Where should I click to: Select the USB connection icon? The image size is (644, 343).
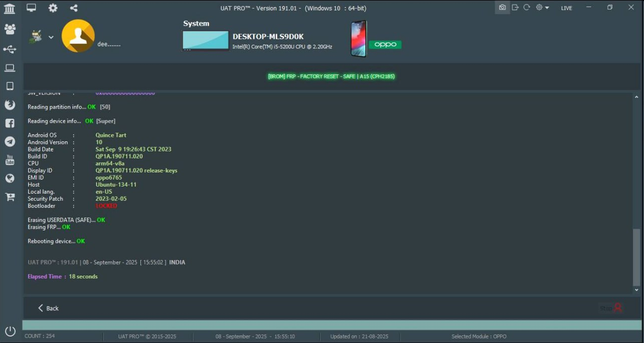click(x=10, y=49)
